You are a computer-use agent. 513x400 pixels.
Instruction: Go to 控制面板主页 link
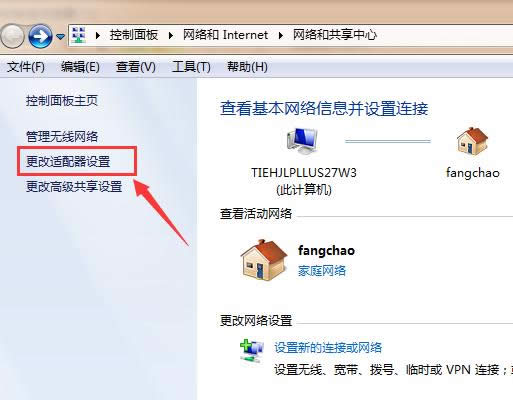pyautogui.click(x=62, y=100)
